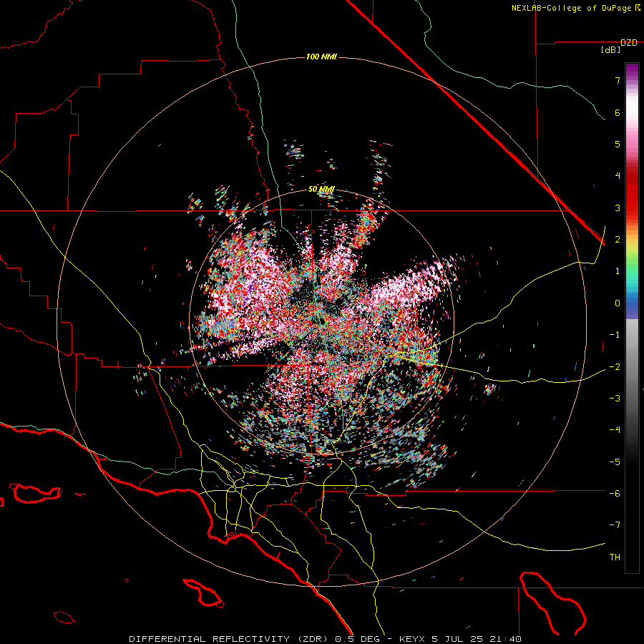Viewport: 644px width, 644px height.
Task: Click the -5 value on the color scale
Action: tap(615, 462)
